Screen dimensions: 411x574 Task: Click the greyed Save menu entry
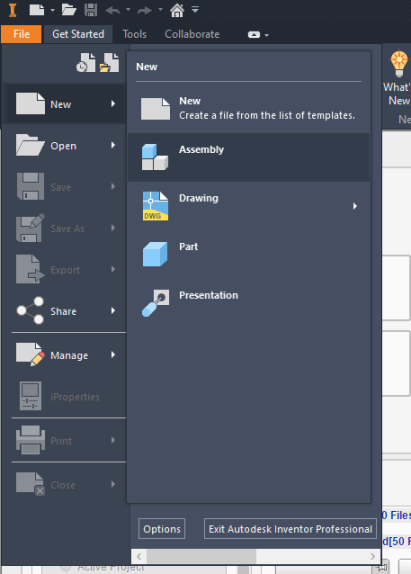click(x=65, y=187)
